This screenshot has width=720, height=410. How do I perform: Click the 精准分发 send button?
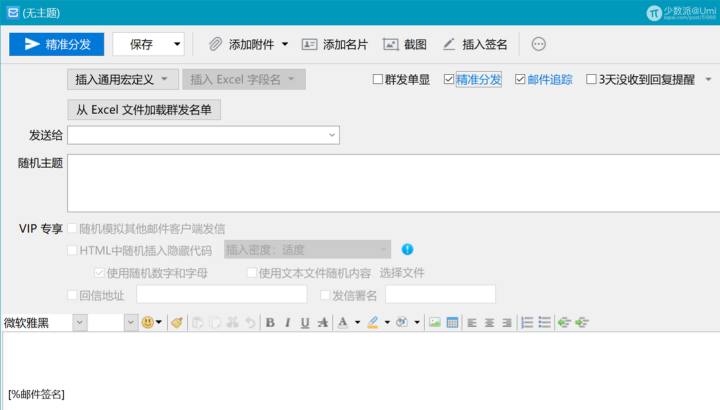56,44
